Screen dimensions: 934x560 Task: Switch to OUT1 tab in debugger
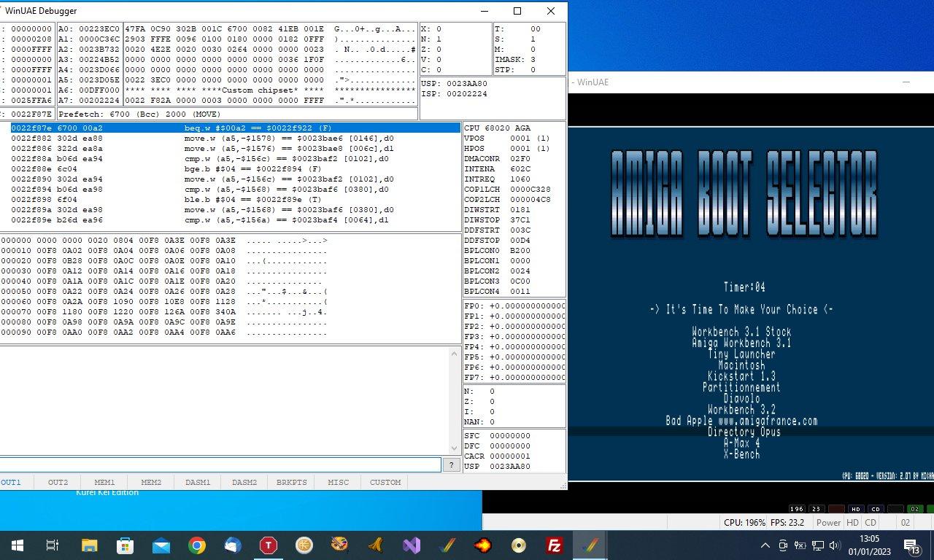click(x=11, y=482)
